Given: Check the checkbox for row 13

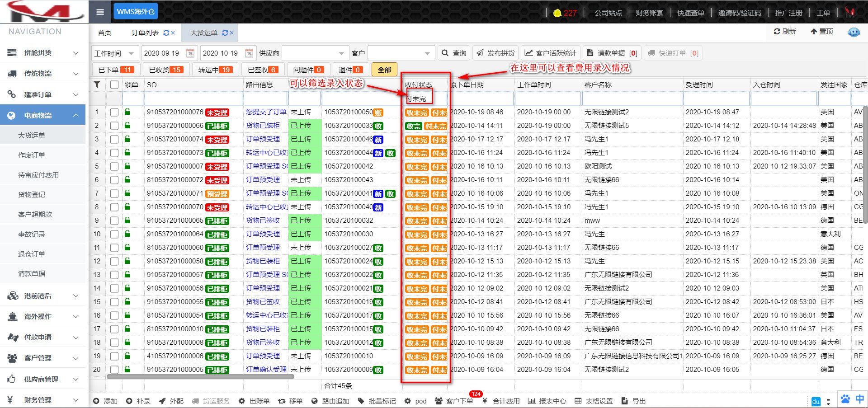Looking at the screenshot, I should point(114,275).
